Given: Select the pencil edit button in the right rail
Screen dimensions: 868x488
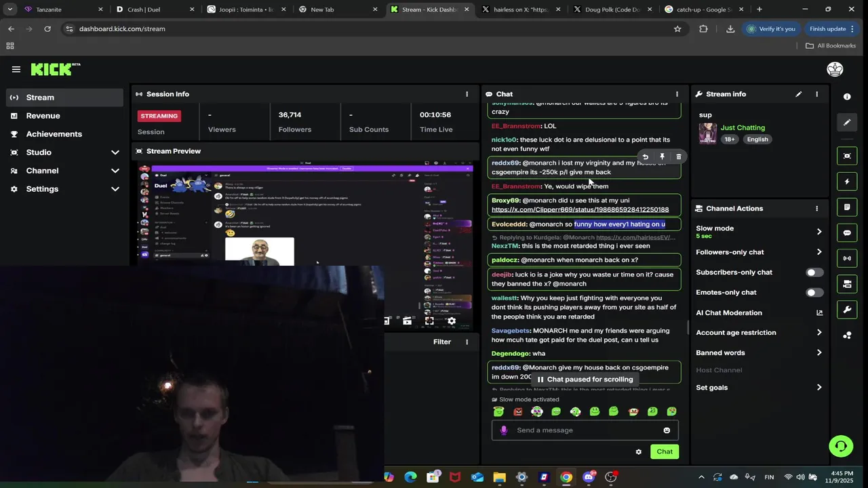Looking at the screenshot, I should coord(847,123).
